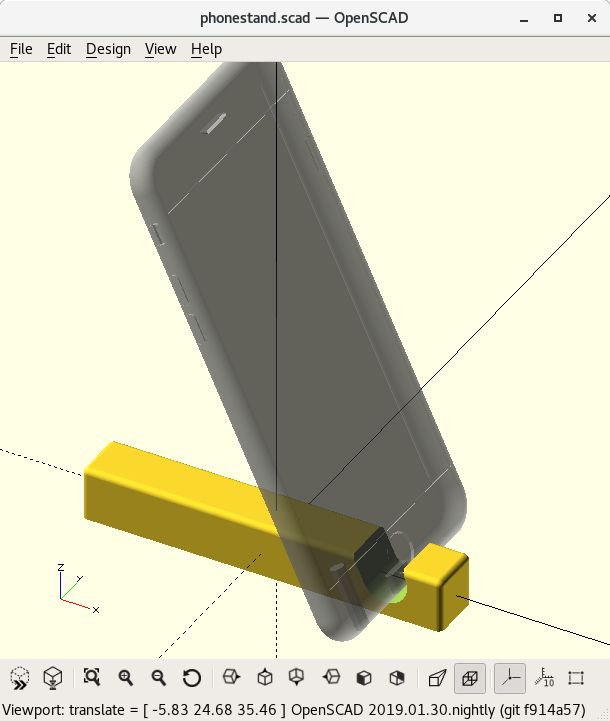Toggle Orthogonal projection mode
Screen dimensions: 610x721
(x=469, y=678)
